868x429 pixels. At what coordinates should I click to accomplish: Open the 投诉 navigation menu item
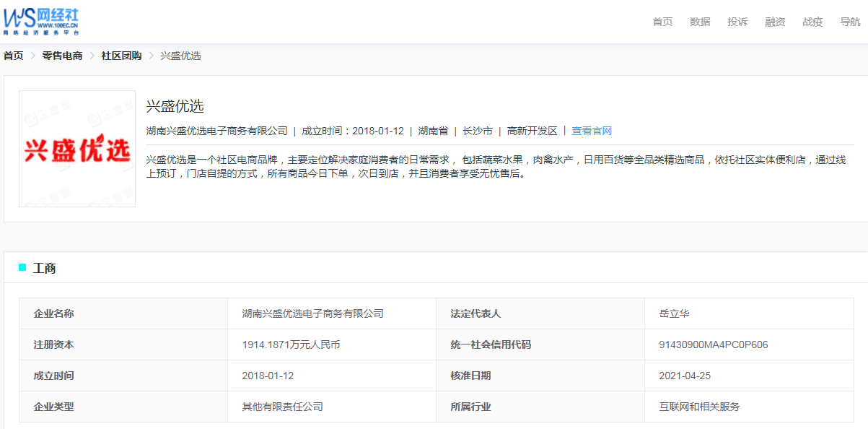tap(737, 22)
